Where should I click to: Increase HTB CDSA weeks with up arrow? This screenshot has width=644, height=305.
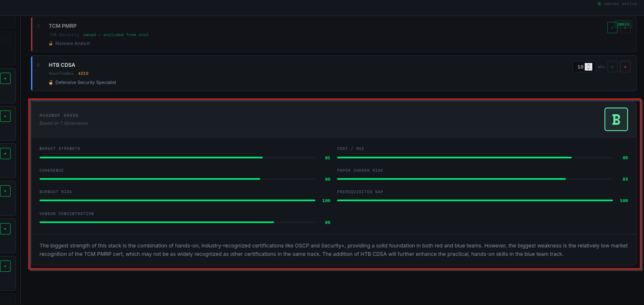(x=589, y=65)
